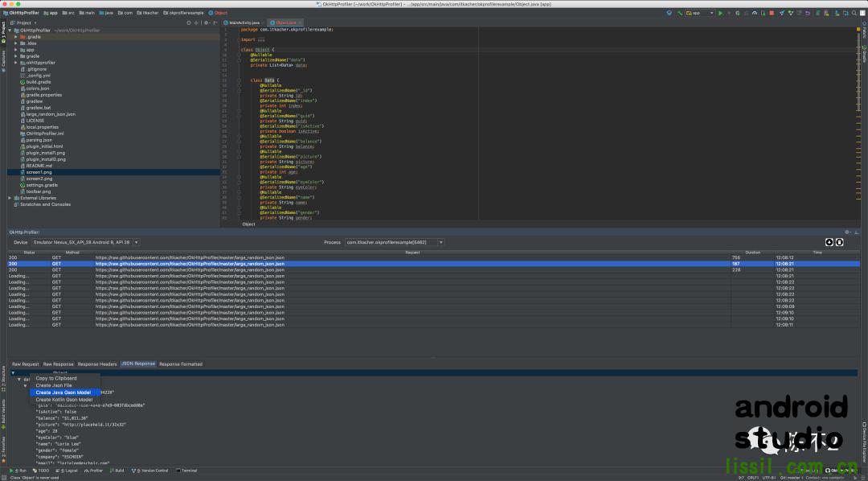Open the Build tool window
The height and width of the screenshot is (481, 868).
click(117, 471)
